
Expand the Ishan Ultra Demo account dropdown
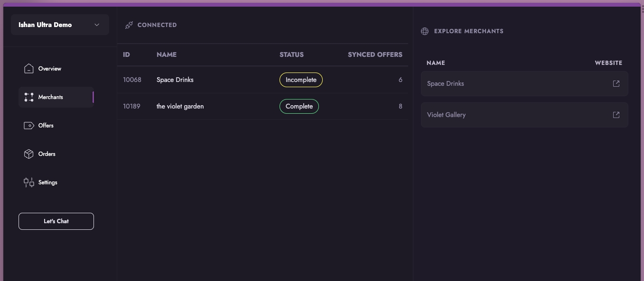[60, 25]
